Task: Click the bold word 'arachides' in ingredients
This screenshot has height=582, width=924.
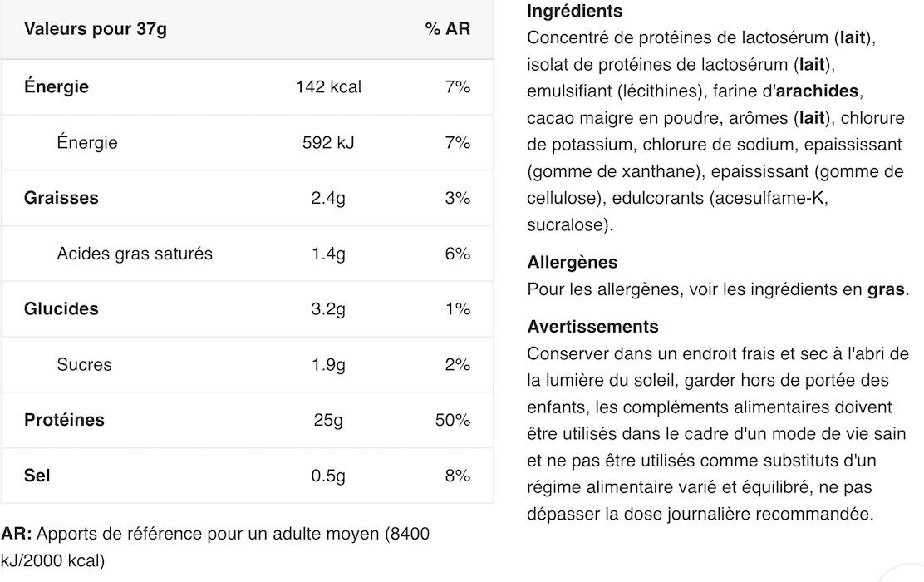Action: pos(818,91)
